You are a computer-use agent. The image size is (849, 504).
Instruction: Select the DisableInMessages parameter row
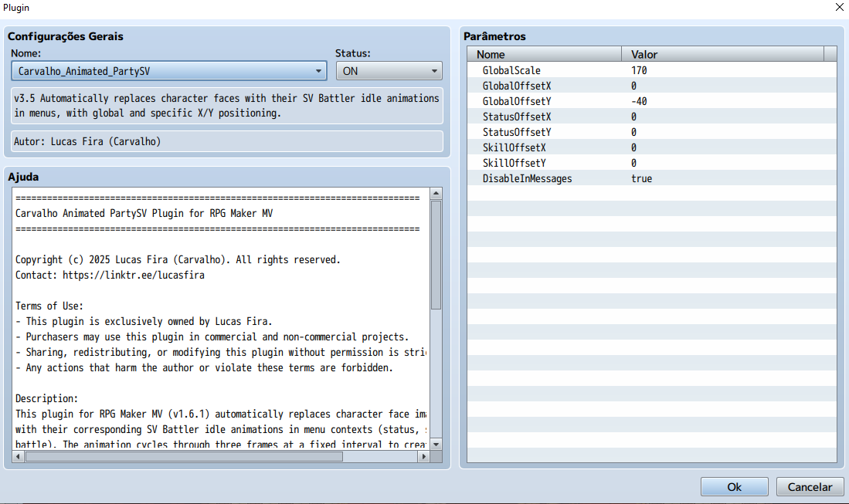point(652,178)
